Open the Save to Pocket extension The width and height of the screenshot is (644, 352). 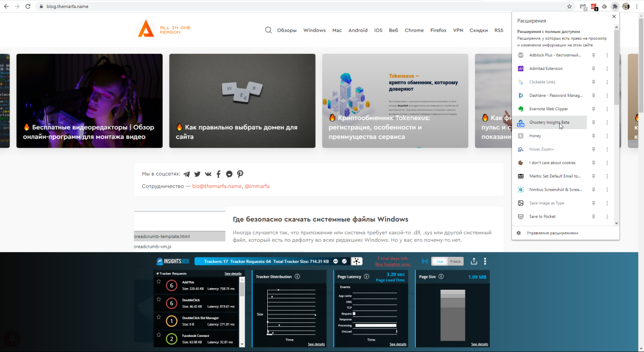pyautogui.click(x=550, y=217)
